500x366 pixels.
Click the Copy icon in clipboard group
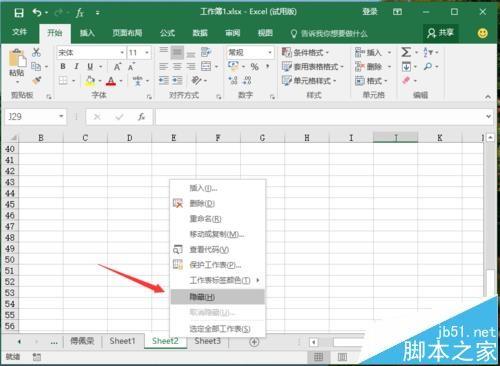click(x=36, y=66)
